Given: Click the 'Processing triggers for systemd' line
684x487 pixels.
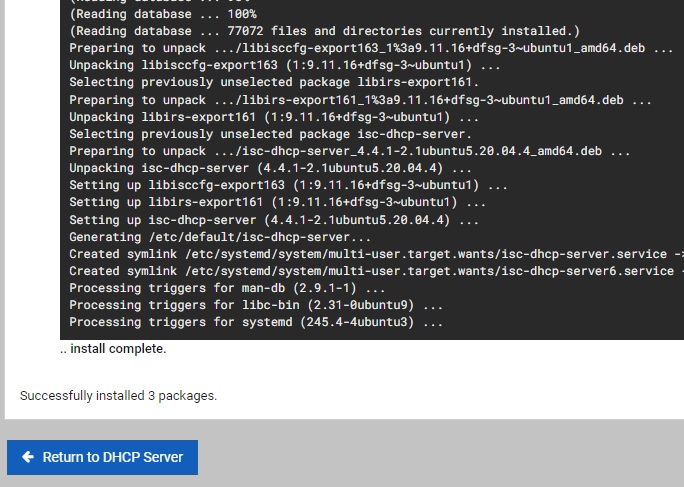Looking at the screenshot, I should pos(256,322).
